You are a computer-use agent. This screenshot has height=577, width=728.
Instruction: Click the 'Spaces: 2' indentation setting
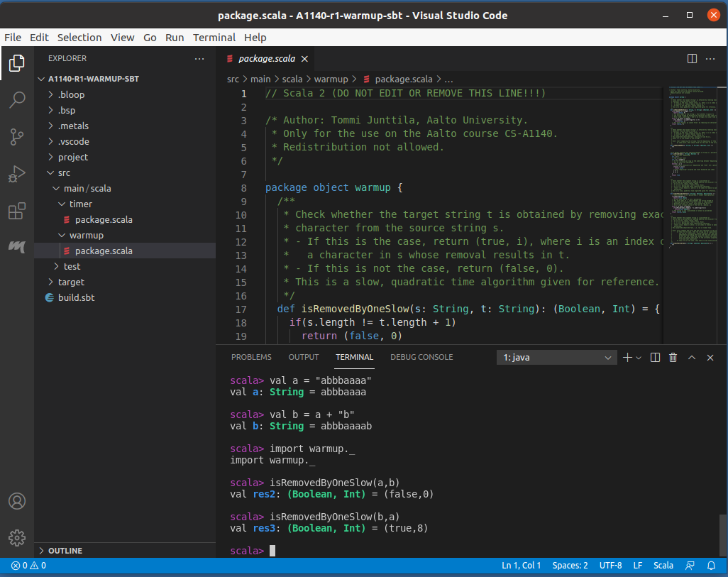point(570,566)
